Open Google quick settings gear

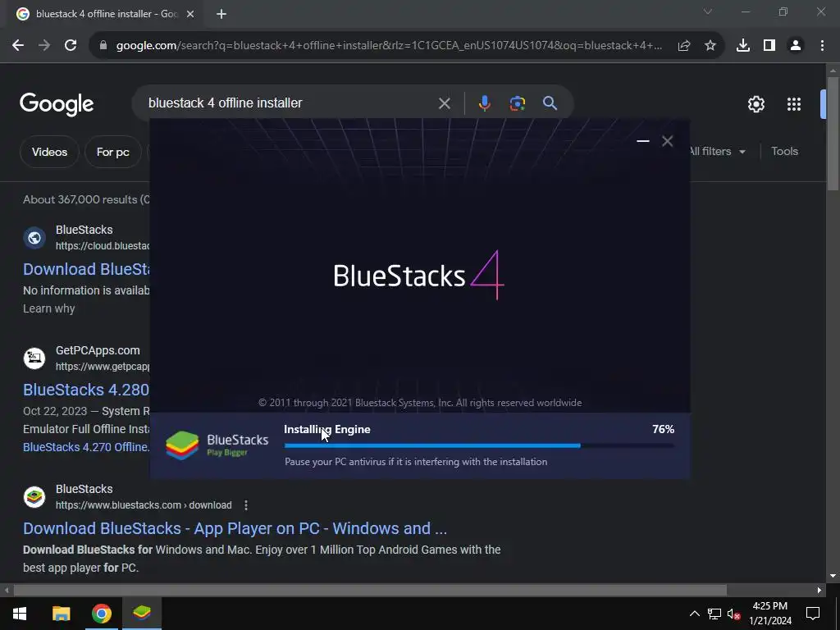coord(756,104)
